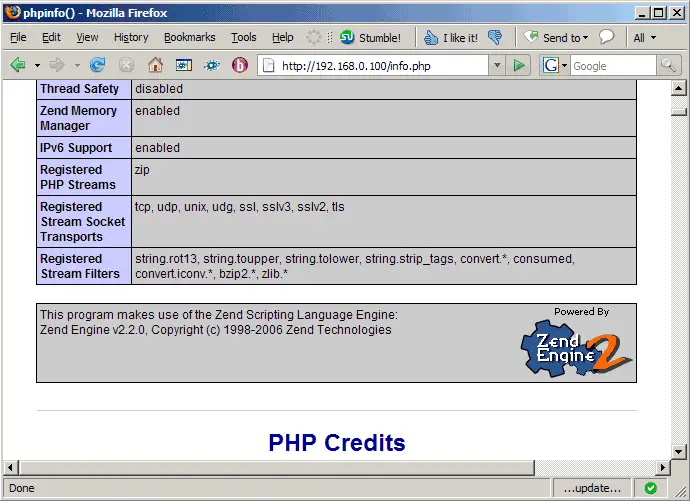
Task: Click the "Zend Memory Manager" cell
Action: point(84,118)
